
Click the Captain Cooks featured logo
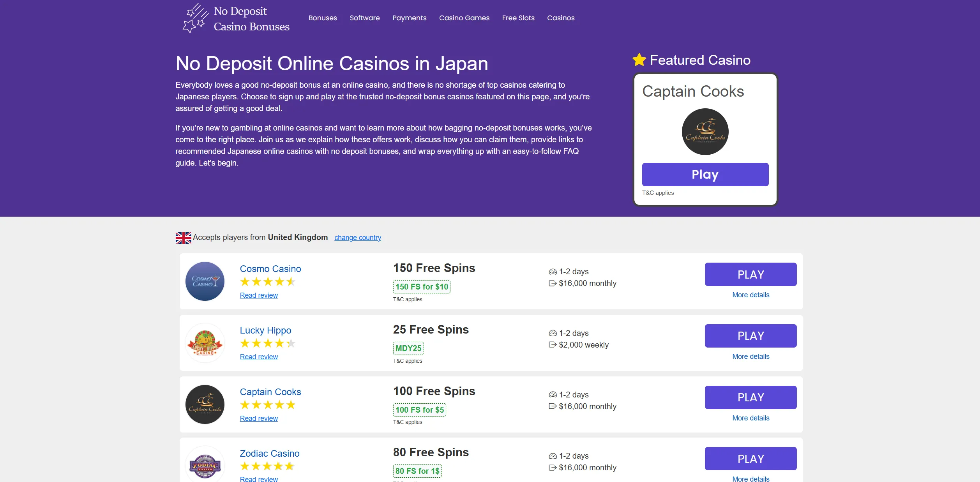coord(705,132)
